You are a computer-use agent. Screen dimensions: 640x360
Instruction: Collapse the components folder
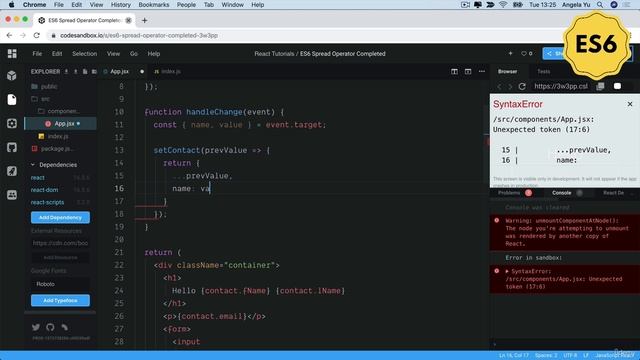[x=59, y=111]
